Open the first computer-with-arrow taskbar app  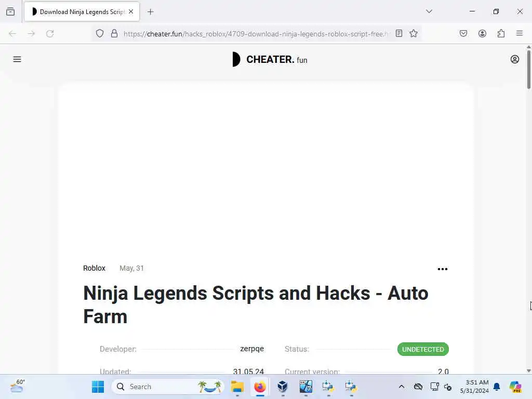(x=328, y=387)
